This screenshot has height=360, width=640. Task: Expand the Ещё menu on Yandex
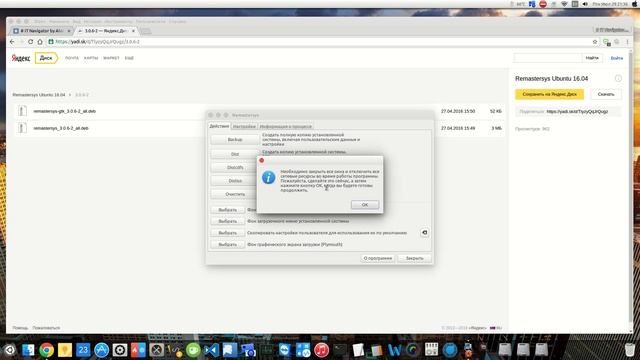click(129, 58)
